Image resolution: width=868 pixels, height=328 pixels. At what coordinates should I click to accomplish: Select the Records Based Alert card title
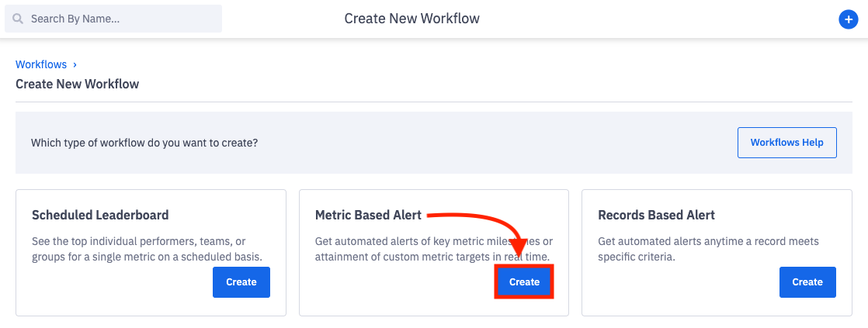click(656, 215)
